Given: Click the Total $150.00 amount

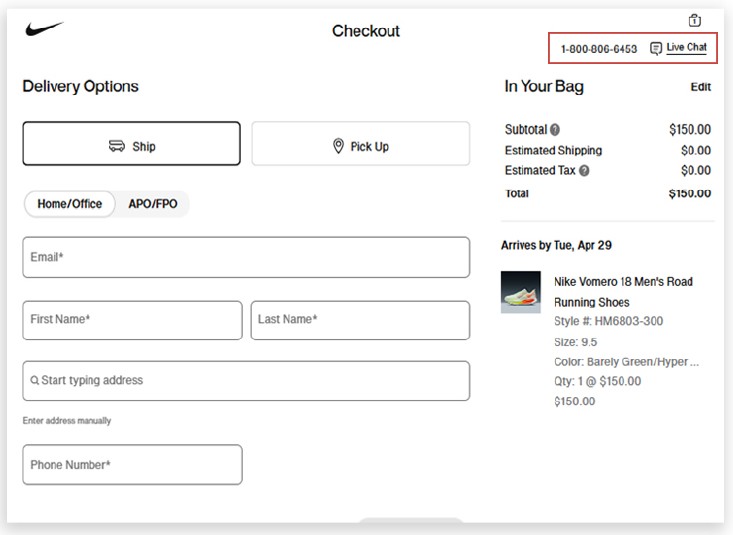Looking at the screenshot, I should (x=690, y=193).
